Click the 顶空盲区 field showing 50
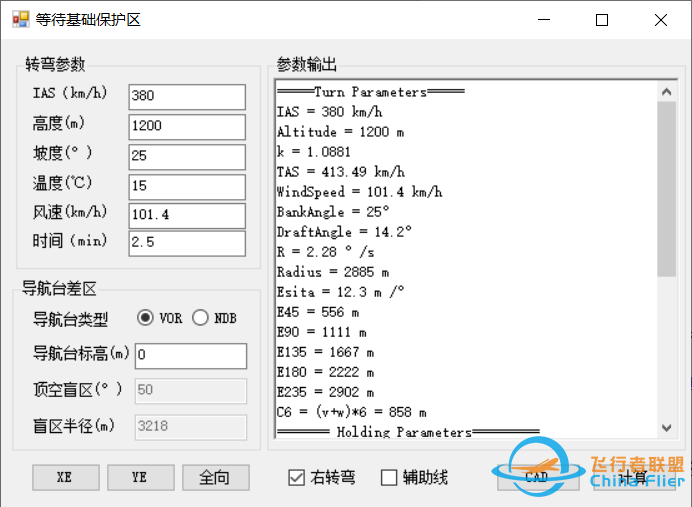Viewport: 692px width, 507px height. tap(191, 391)
